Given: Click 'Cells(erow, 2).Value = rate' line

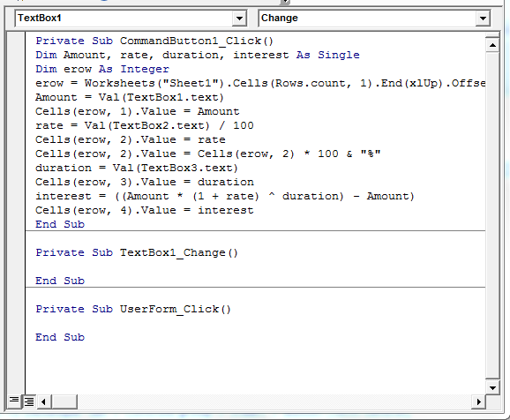Looking at the screenshot, I should (130, 139).
